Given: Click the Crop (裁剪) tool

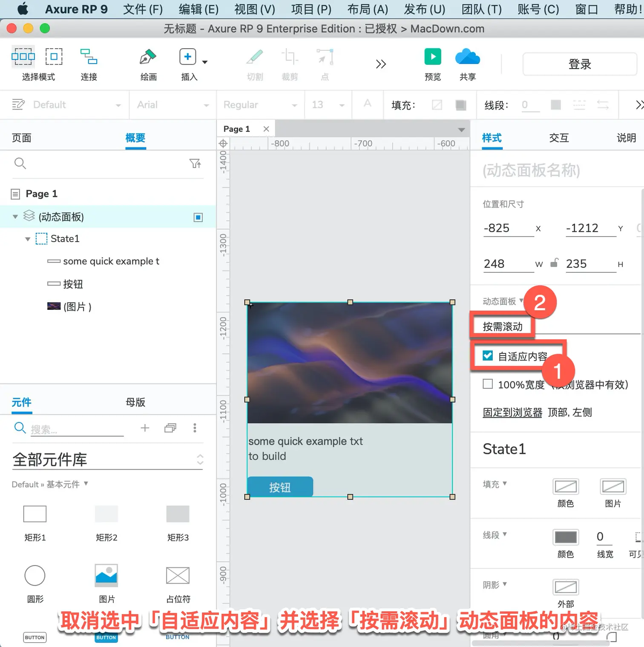Looking at the screenshot, I should 290,57.
